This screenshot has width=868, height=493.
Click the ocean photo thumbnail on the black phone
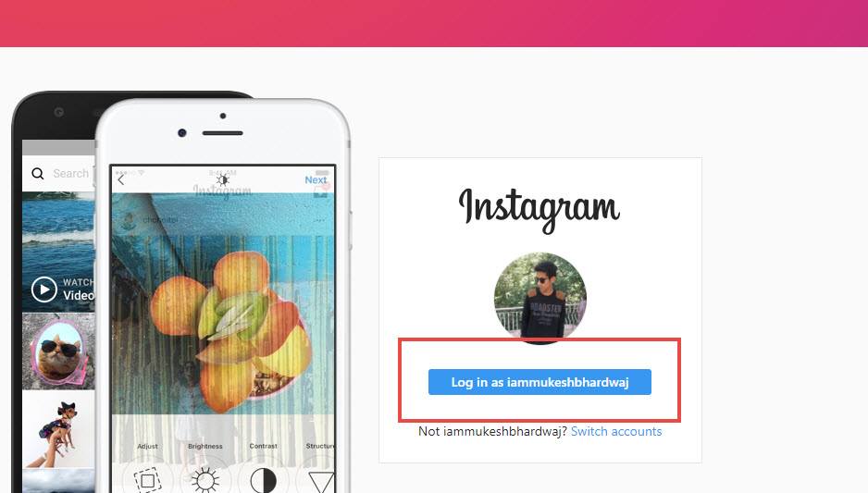58,252
